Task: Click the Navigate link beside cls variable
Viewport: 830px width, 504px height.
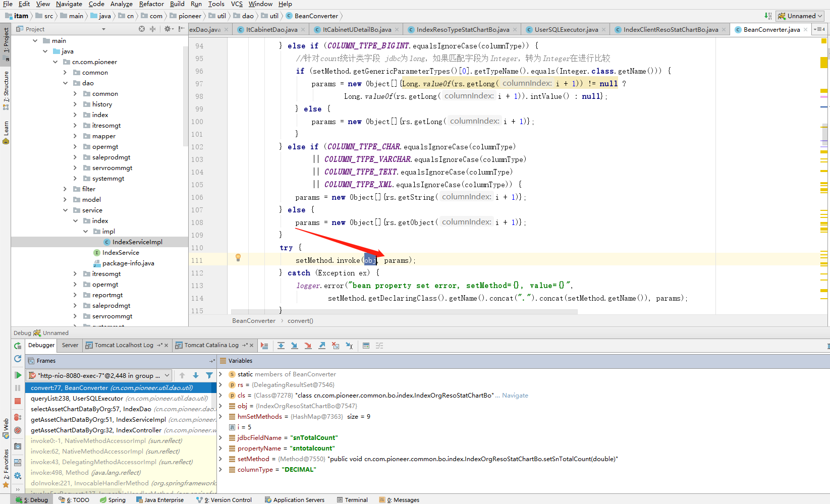Action: pos(515,396)
